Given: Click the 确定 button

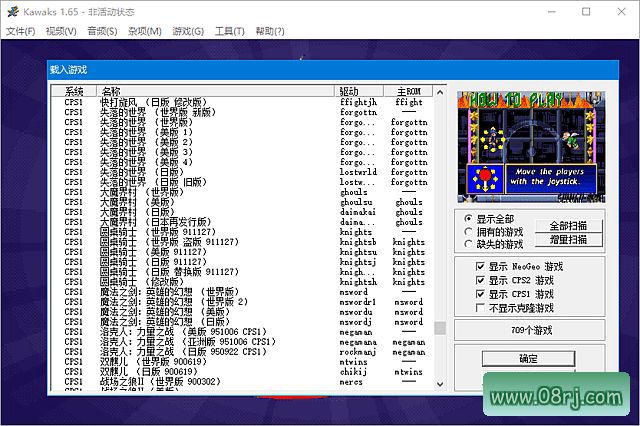Looking at the screenshot, I should click(528, 359).
